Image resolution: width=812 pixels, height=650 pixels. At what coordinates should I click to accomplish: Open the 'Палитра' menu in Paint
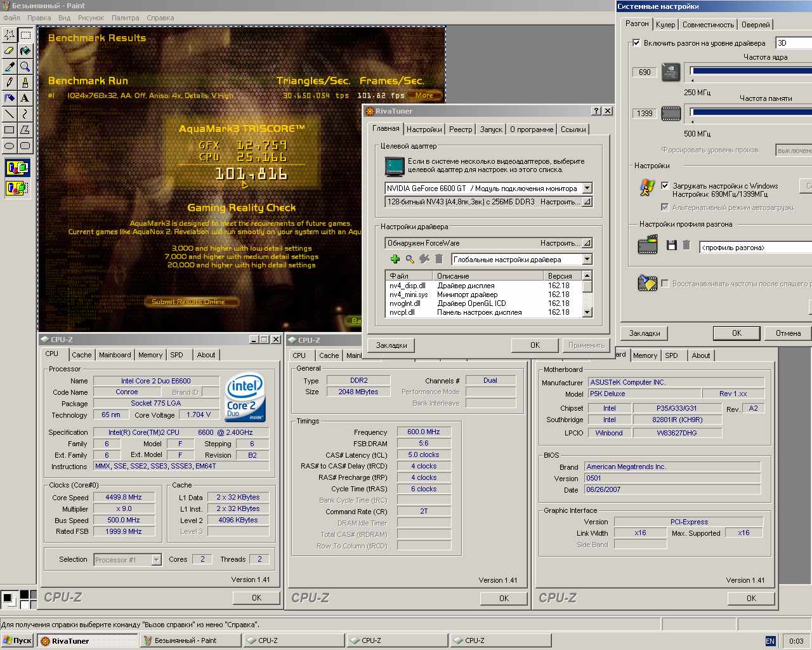pos(125,18)
